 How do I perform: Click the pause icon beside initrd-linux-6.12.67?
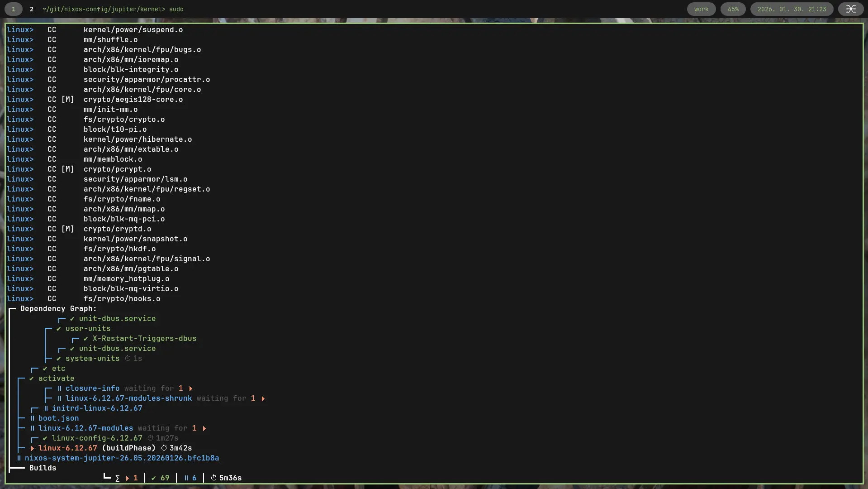(x=46, y=408)
